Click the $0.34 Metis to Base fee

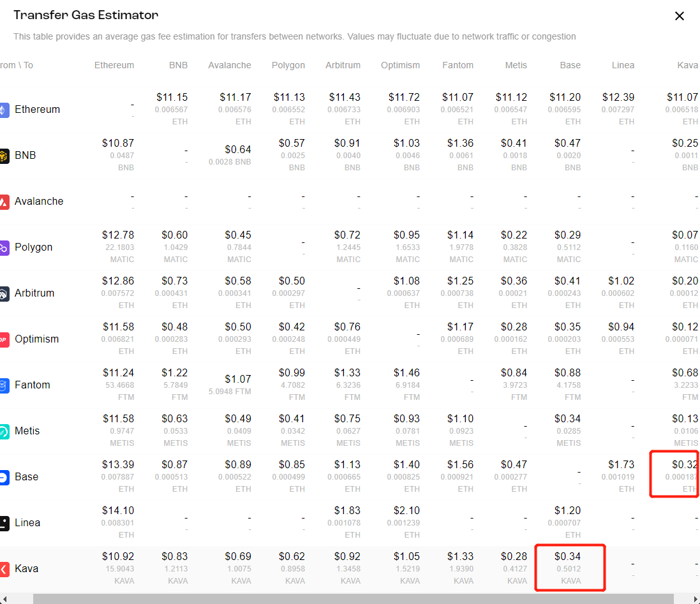pos(567,419)
